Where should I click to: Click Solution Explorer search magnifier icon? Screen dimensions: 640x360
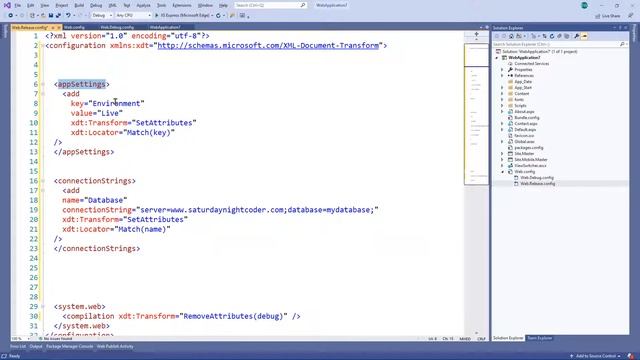[x=622, y=44]
